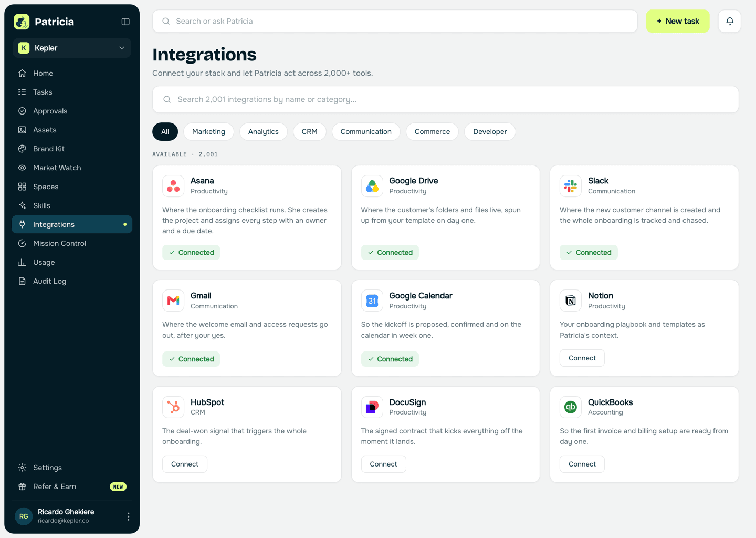Screen dimensions: 756x538
Task: Click the Audit Log document icon
Action: (x=22, y=281)
